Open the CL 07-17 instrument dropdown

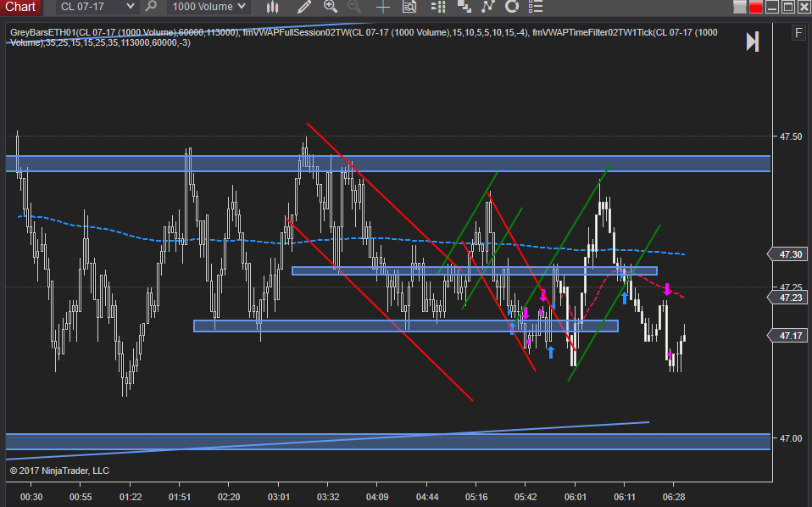tap(97, 7)
